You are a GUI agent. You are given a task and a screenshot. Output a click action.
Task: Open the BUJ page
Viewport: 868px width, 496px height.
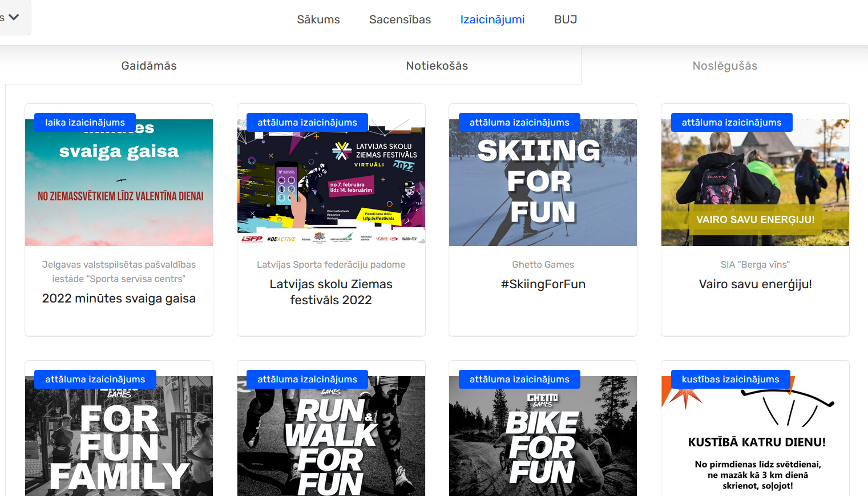click(566, 19)
